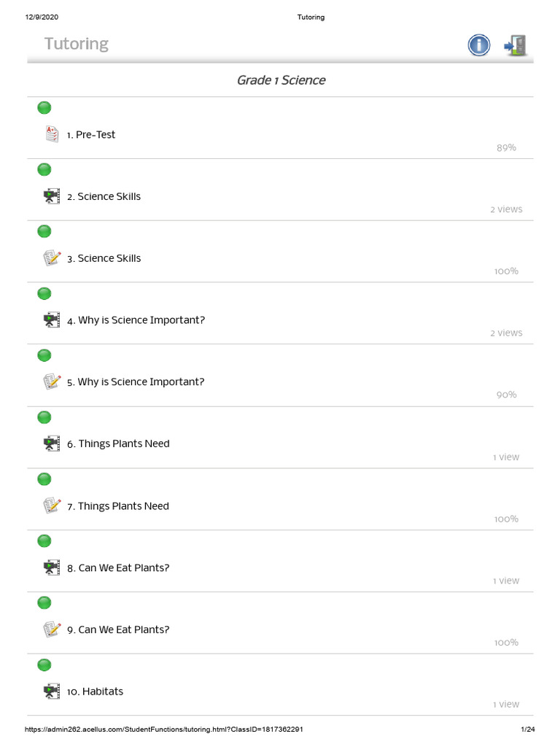The width and height of the screenshot is (560, 747).
Task: Select lesson 10. Habitats
Action: (x=96, y=692)
